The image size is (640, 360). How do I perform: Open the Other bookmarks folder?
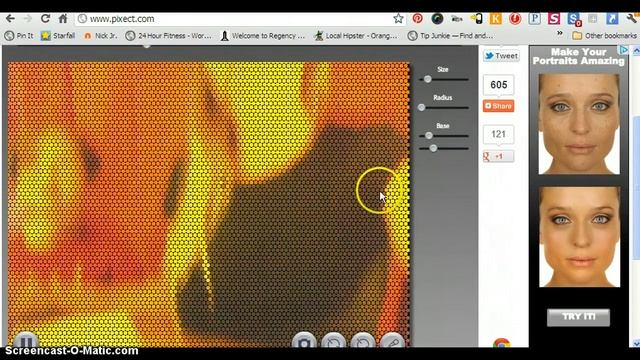tap(605, 36)
